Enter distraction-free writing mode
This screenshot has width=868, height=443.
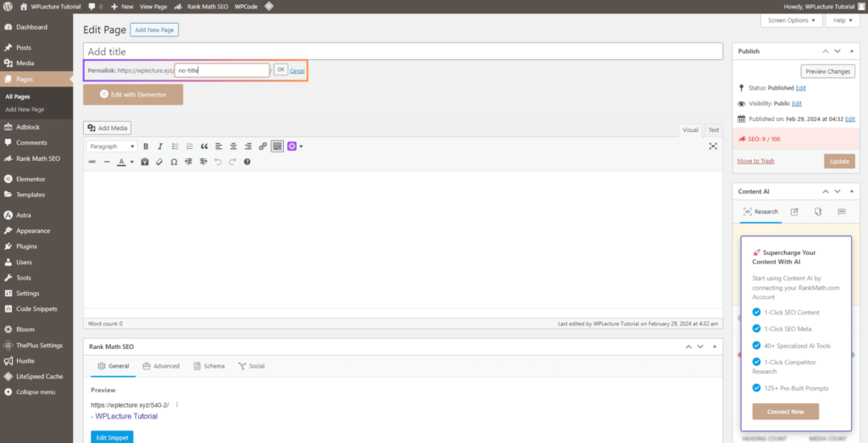point(713,147)
